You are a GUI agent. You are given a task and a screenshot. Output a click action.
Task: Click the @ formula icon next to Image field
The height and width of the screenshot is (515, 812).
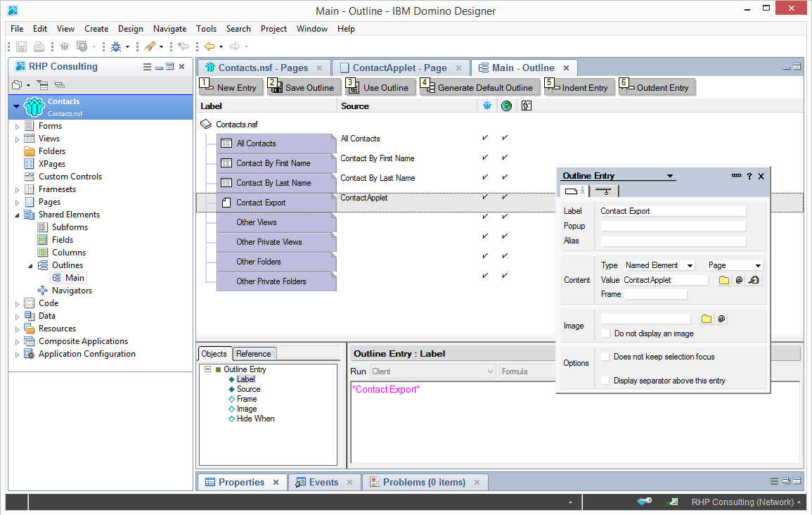(721, 319)
